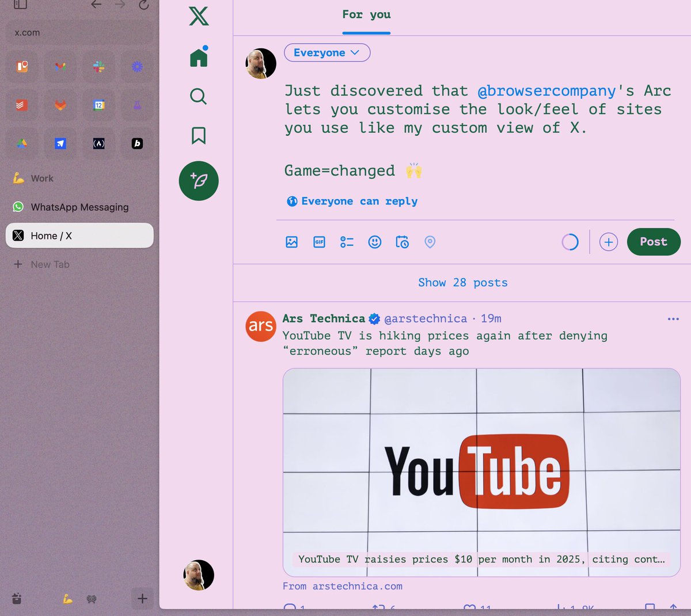This screenshot has width=691, height=616.
Task: Select the Home / X tab
Action: click(x=79, y=235)
